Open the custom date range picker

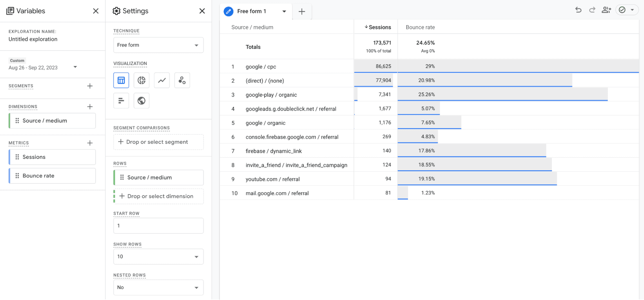coord(43,67)
